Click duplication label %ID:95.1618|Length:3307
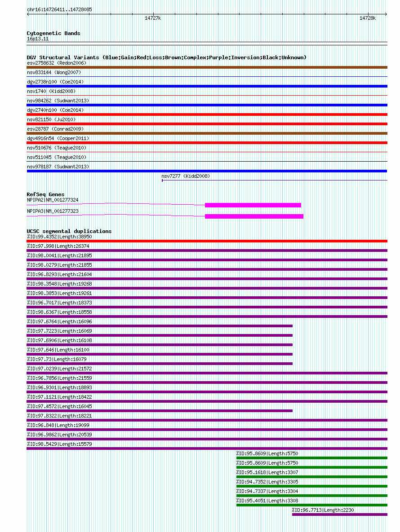The image size is (400, 532). pos(267,473)
